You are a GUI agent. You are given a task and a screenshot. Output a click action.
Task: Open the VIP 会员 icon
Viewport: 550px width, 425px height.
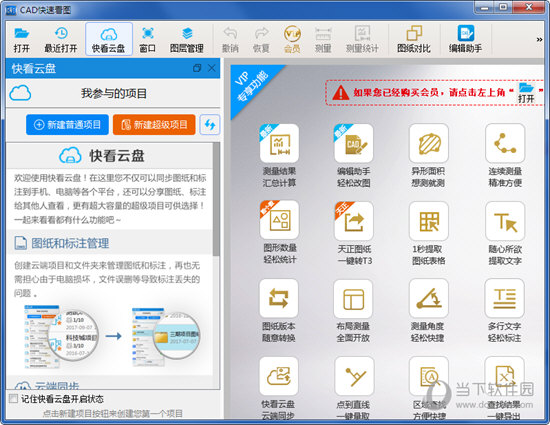292,40
